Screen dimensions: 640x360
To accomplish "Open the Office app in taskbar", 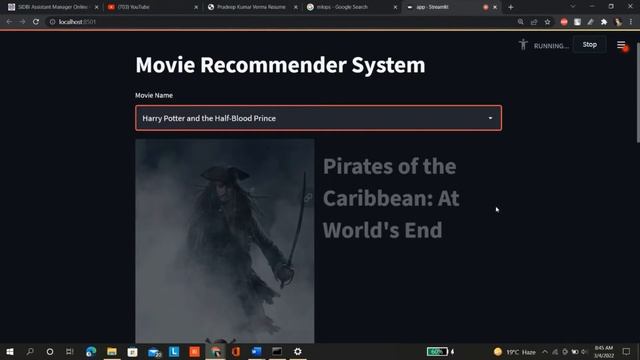I will (236, 351).
